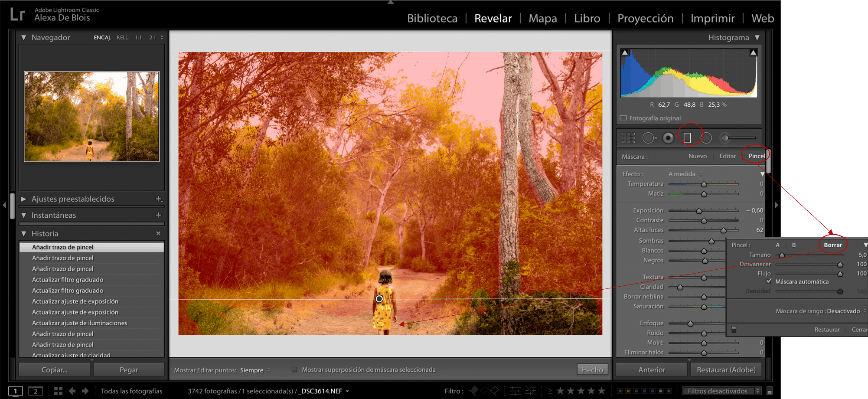The image size is (868, 399).
Task: Collapse the Historia panel
Action: [24, 234]
